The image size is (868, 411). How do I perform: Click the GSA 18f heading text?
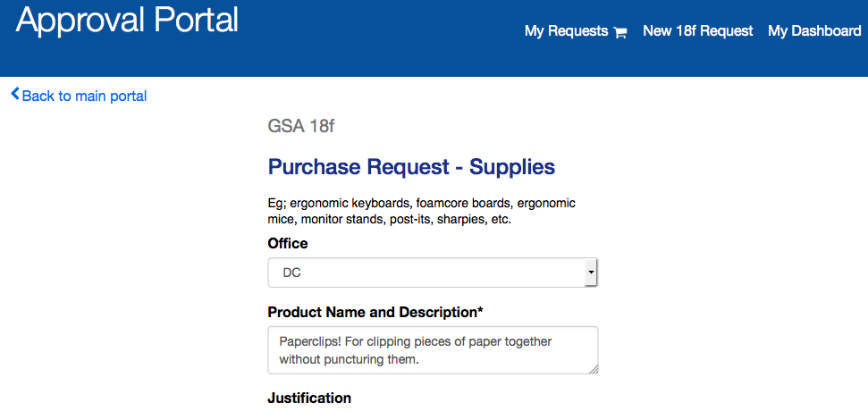pos(301,126)
